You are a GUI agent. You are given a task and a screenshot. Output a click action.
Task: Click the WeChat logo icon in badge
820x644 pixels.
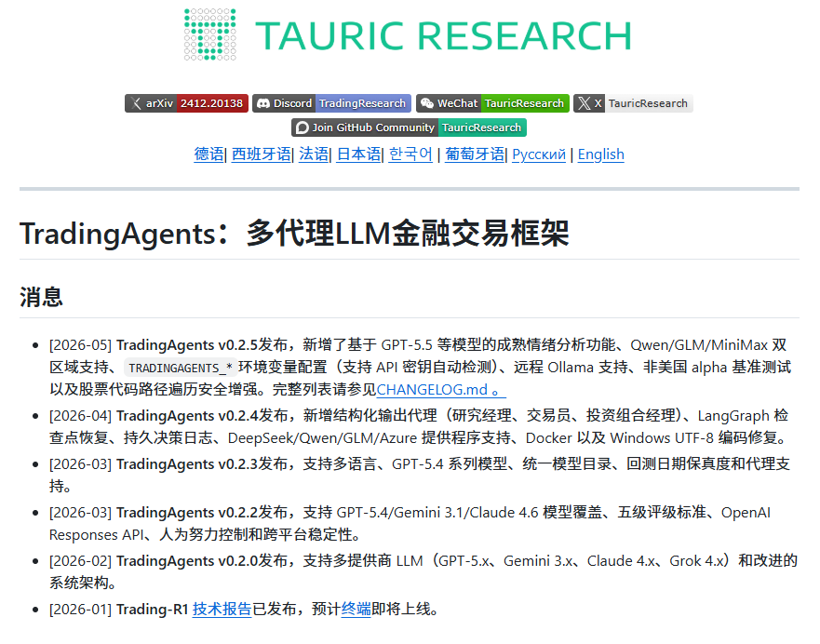pos(427,103)
